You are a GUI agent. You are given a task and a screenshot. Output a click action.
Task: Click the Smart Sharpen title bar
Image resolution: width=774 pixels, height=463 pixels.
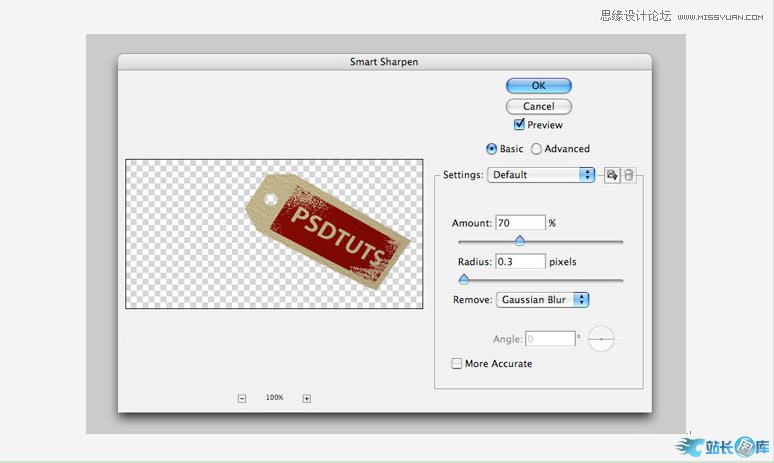click(x=384, y=62)
